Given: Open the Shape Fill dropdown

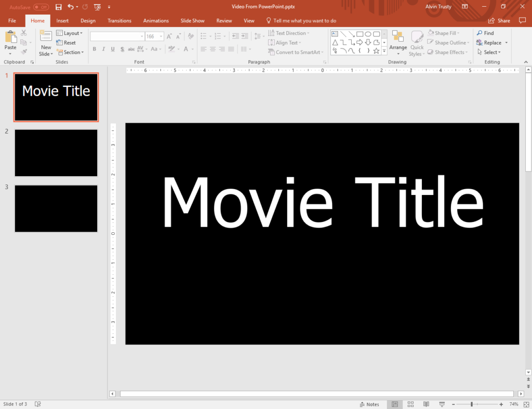Looking at the screenshot, I should [444, 33].
